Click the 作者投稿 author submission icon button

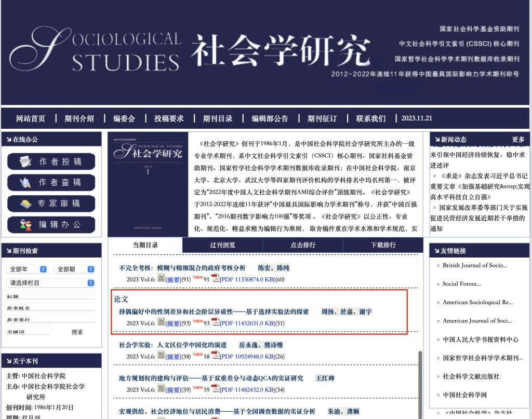point(51,161)
